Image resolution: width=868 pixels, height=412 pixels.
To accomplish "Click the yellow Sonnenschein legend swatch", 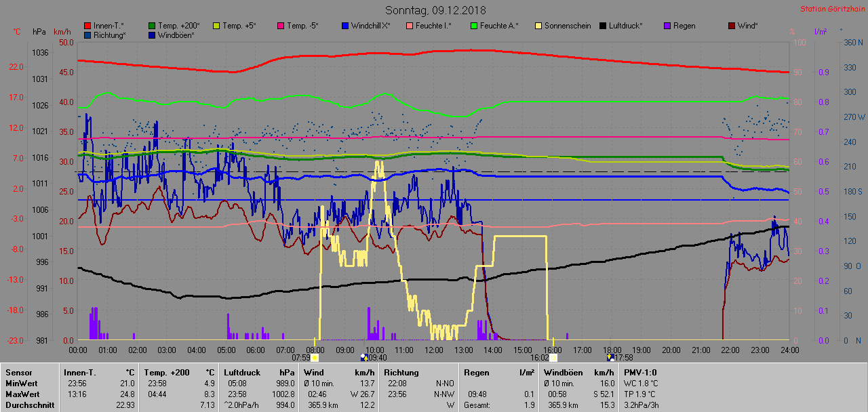I will pos(539,26).
